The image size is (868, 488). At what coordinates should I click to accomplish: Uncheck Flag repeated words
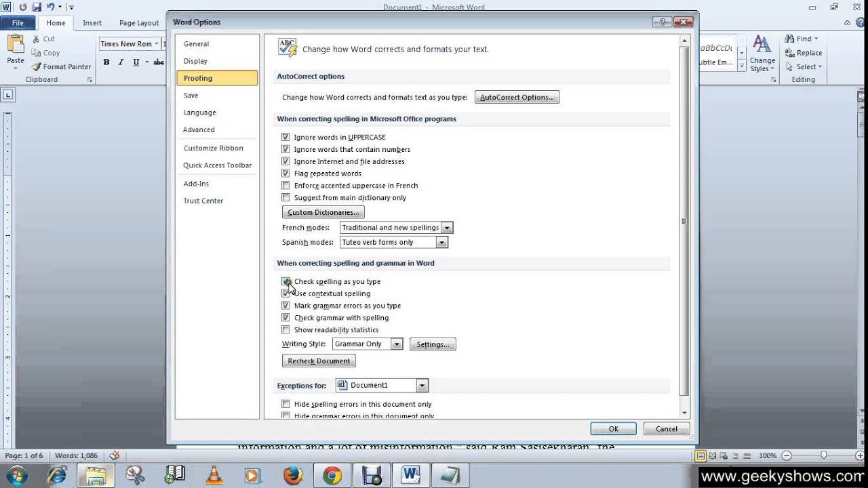[285, 174]
